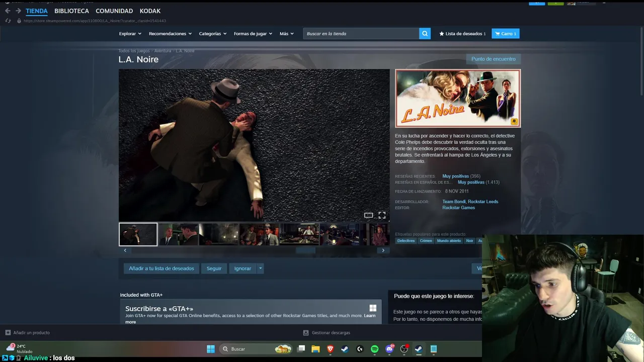Click the plus icon beside Añadir un producto
This screenshot has width=644, height=362.
point(8,332)
